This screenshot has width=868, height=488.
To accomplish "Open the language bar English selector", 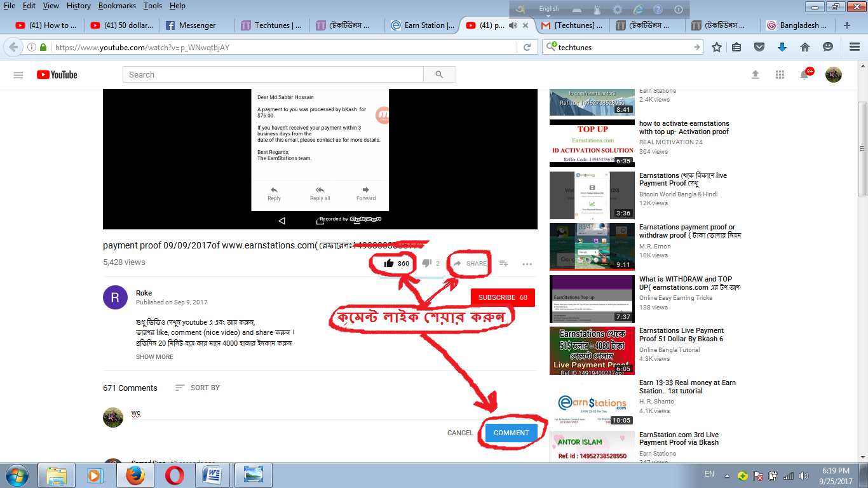I will [x=548, y=9].
